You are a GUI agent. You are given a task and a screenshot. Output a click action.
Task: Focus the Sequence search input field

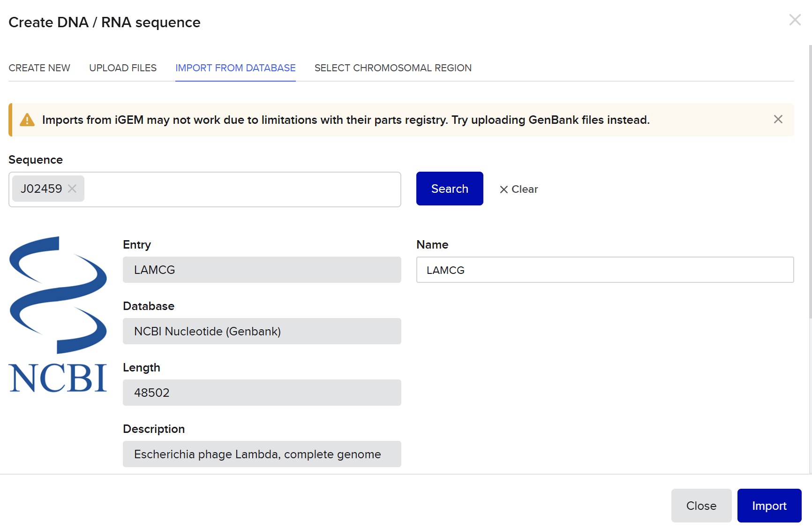(x=241, y=189)
